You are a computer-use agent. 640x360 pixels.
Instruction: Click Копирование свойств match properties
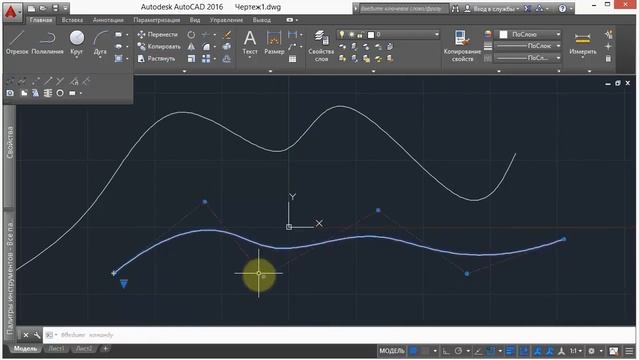point(462,46)
